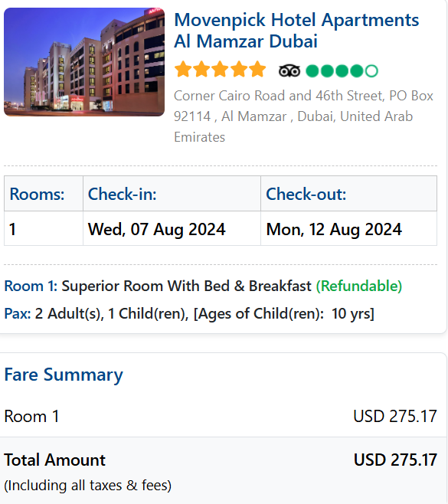Click the green Refundable label
448x504 pixels.
click(x=359, y=286)
